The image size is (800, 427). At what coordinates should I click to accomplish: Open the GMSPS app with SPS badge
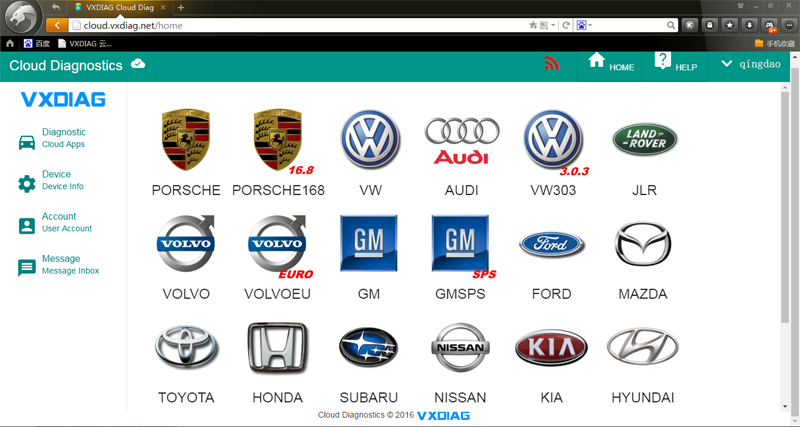pos(461,245)
